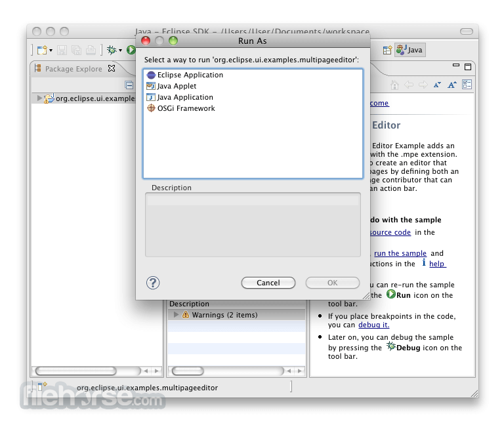Expand the Warnings (2 items) row
Image resolution: width=504 pixels, height=429 pixels.
point(176,315)
